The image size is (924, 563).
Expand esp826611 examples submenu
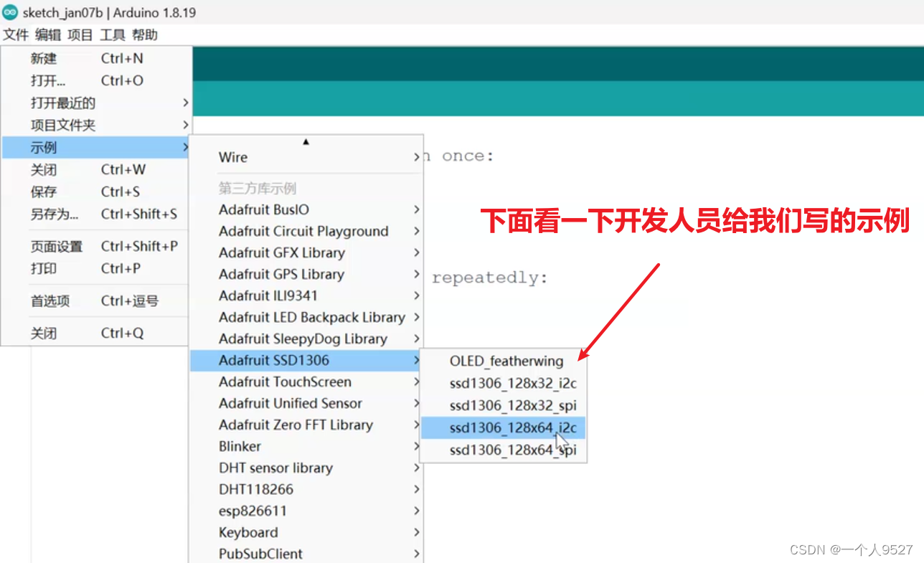pos(306,511)
